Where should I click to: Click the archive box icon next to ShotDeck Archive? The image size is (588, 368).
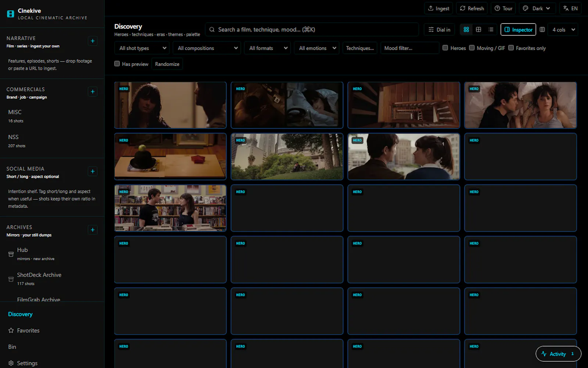coord(11,279)
